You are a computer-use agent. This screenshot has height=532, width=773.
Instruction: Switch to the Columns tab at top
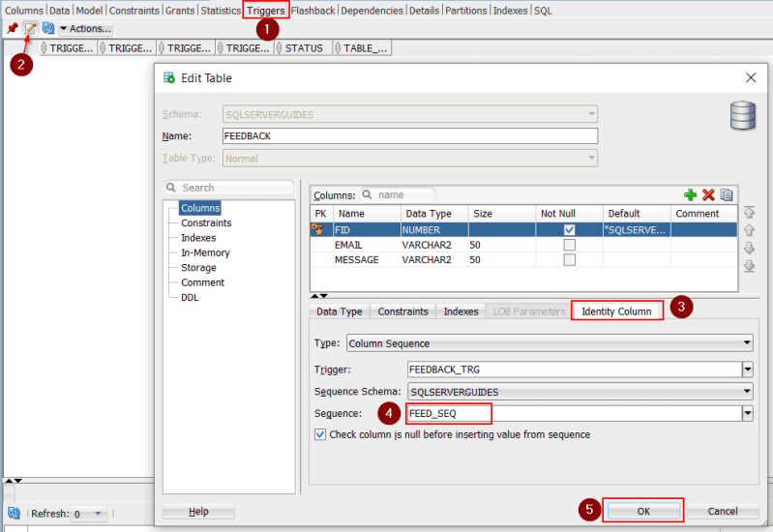(23, 11)
